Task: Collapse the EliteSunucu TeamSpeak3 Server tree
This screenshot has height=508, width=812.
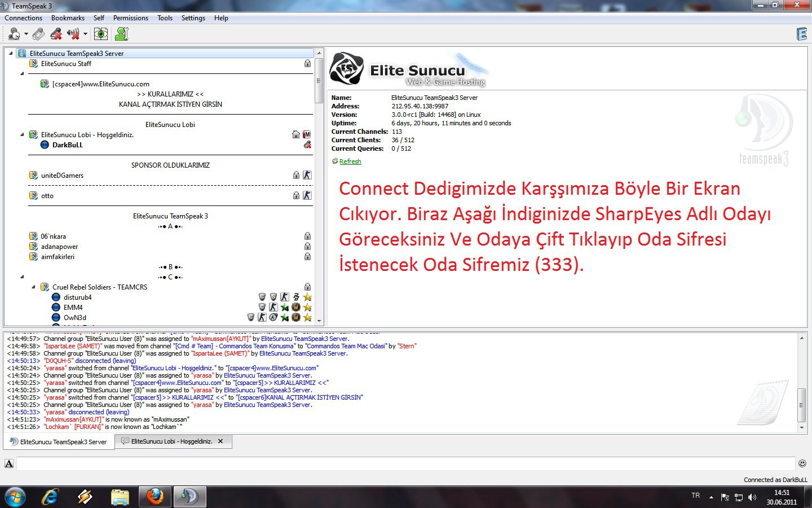Action: pyautogui.click(x=11, y=53)
